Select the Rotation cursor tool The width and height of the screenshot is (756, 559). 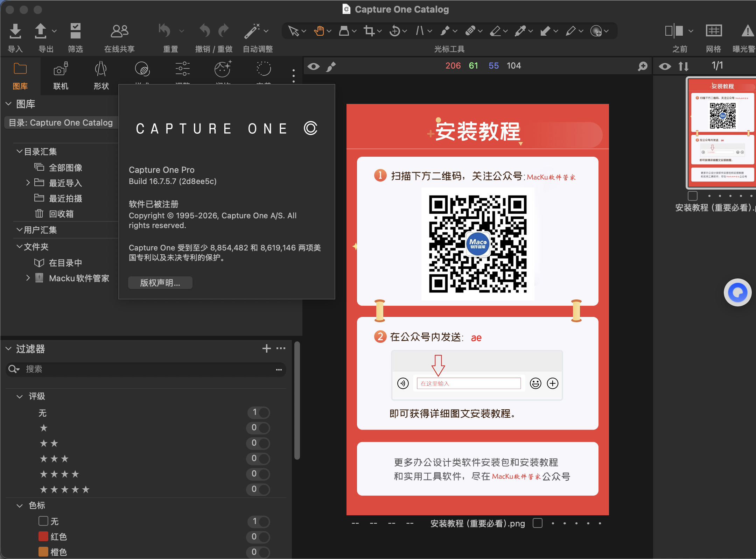coord(395,31)
